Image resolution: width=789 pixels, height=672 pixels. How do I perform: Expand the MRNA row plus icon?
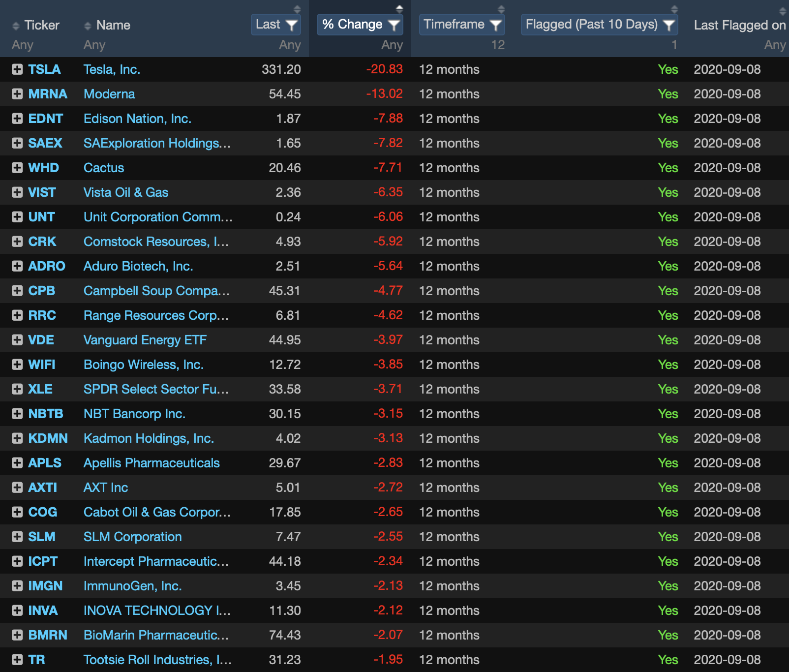pyautogui.click(x=17, y=94)
